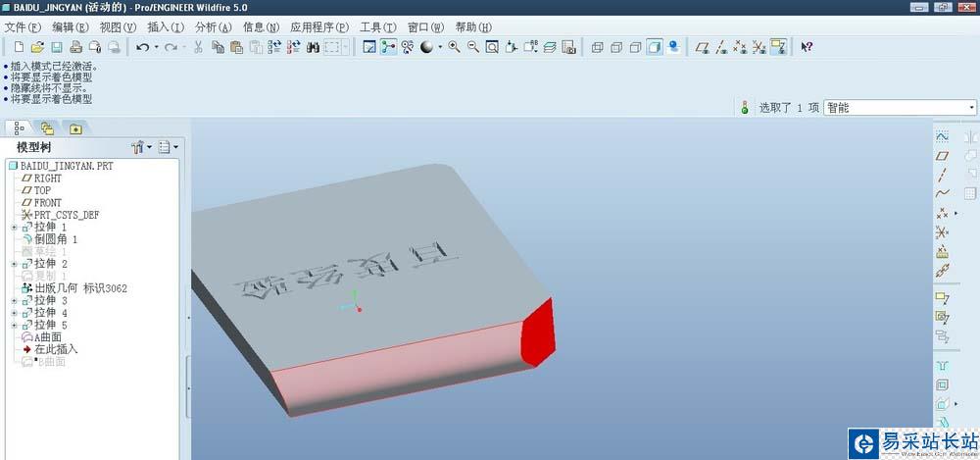
Task: Select the Coordinate System tool in right toolbar
Action: click(x=942, y=232)
